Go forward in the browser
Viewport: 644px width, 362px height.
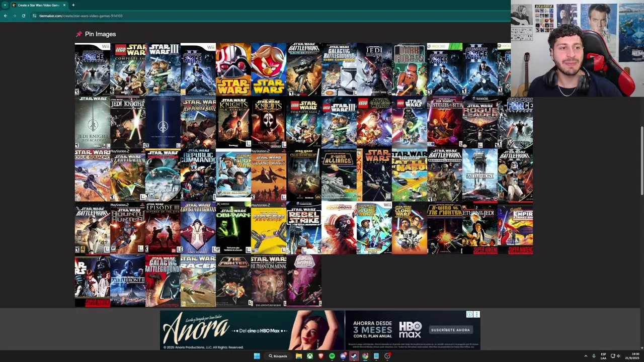pyautogui.click(x=14, y=16)
